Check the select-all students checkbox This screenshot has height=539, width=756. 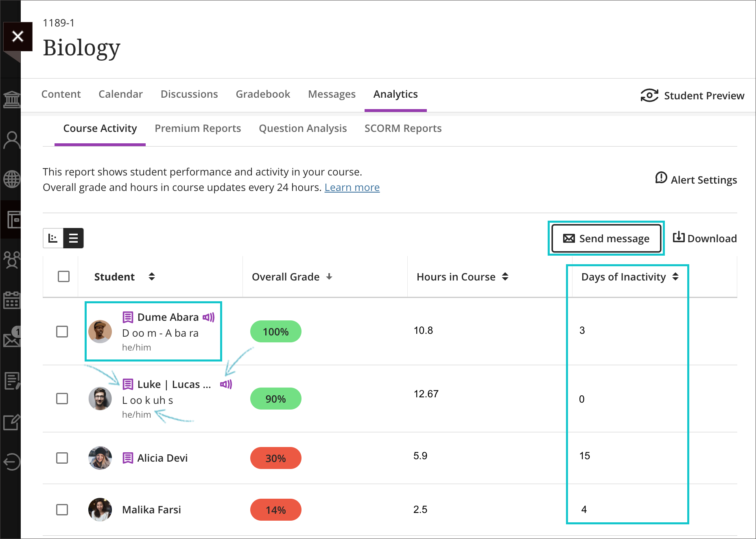pyautogui.click(x=63, y=276)
